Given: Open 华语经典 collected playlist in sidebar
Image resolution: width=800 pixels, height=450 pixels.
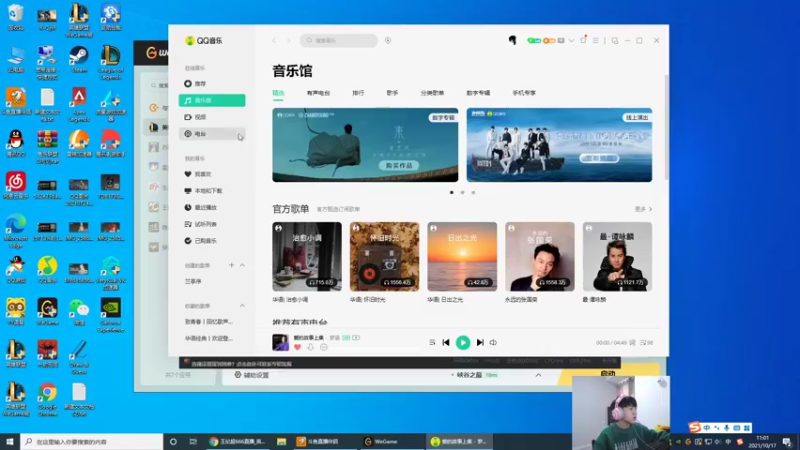Looking at the screenshot, I should tap(209, 338).
